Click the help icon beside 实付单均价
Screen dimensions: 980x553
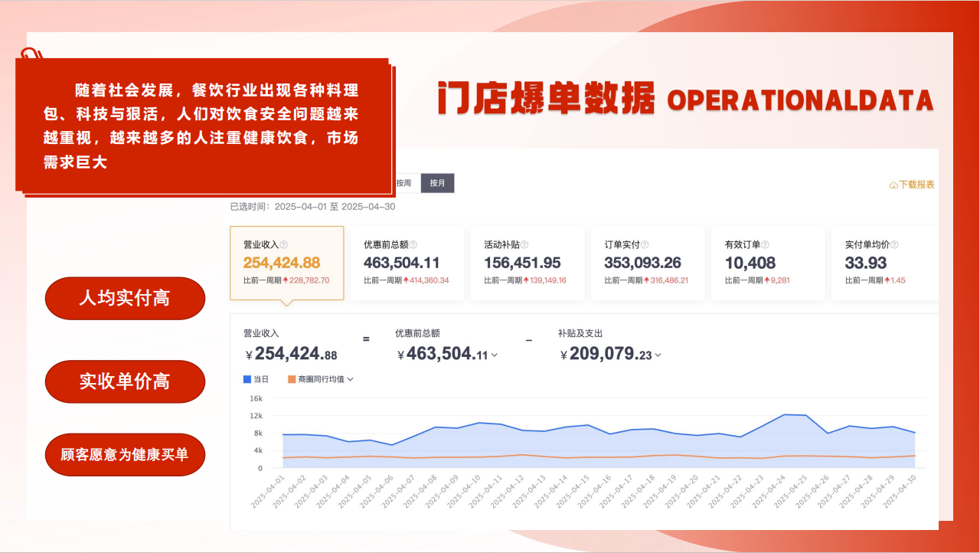[894, 245]
